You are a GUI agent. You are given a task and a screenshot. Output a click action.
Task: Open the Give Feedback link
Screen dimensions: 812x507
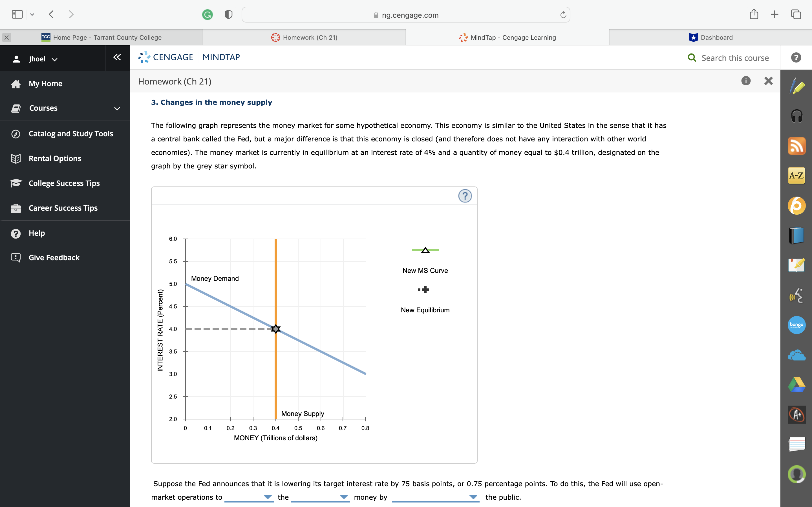coord(54,257)
